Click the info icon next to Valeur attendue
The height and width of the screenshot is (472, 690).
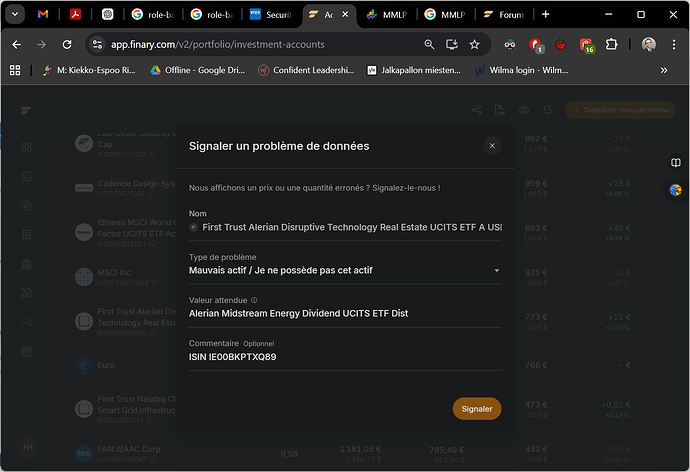click(254, 300)
